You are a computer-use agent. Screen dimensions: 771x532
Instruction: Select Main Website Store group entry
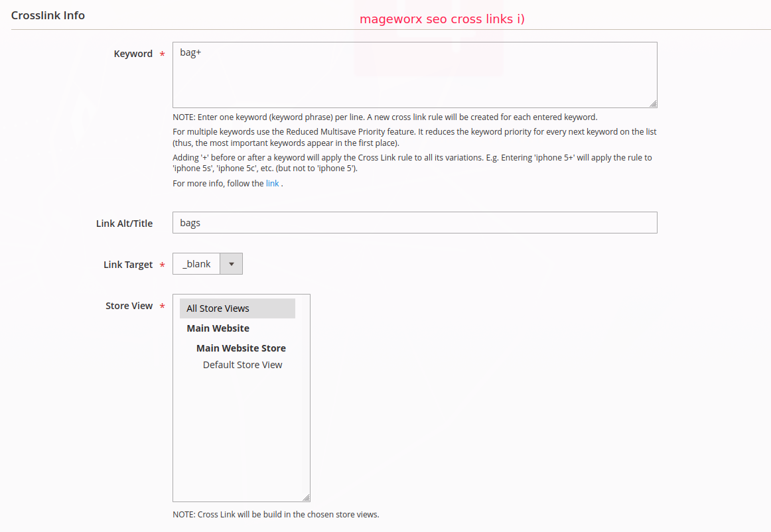click(241, 348)
